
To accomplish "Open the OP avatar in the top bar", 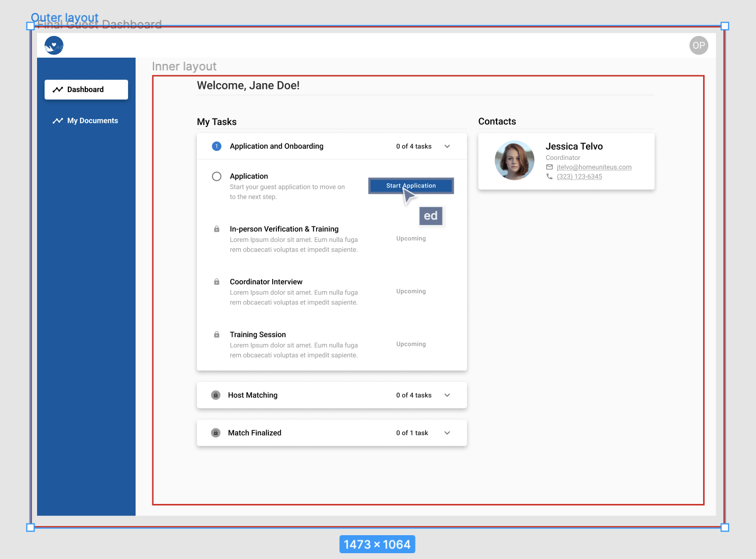I will (x=698, y=45).
